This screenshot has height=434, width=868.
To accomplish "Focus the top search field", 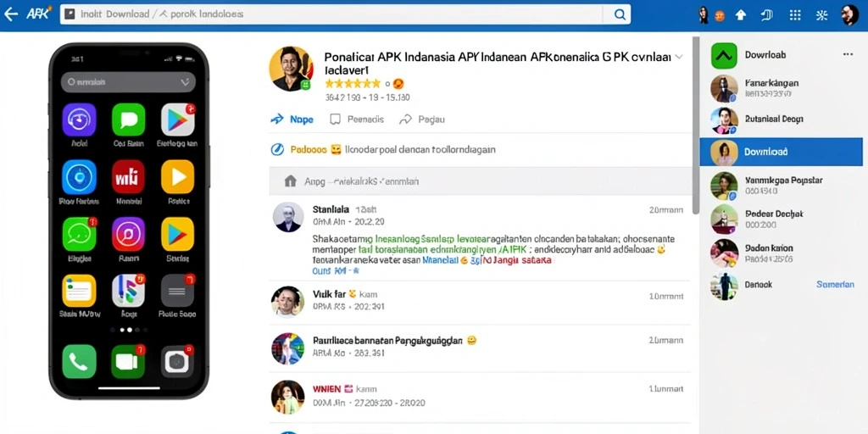I will pos(345,14).
